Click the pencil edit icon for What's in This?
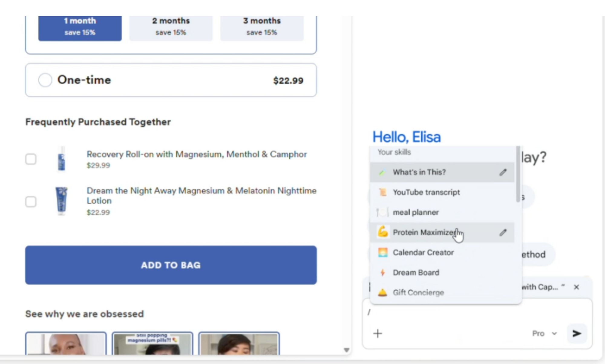The image size is (605, 364). pos(503,172)
